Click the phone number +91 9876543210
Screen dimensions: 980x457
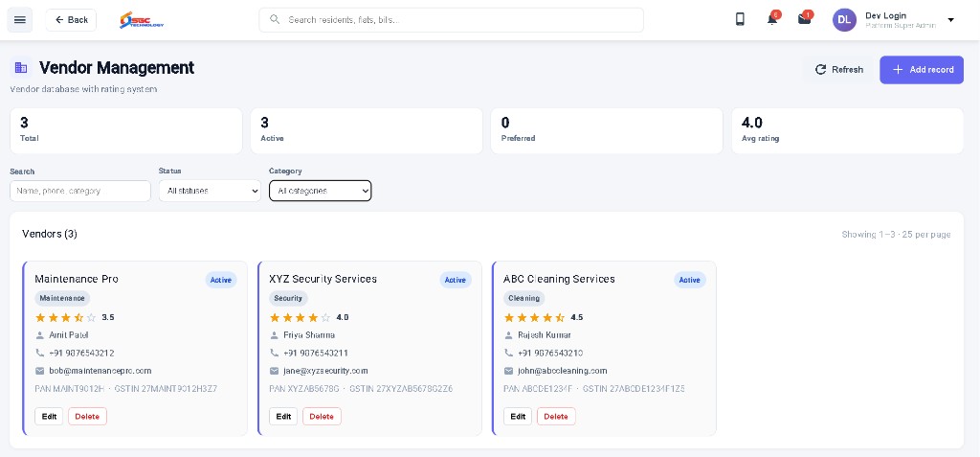[x=550, y=354]
